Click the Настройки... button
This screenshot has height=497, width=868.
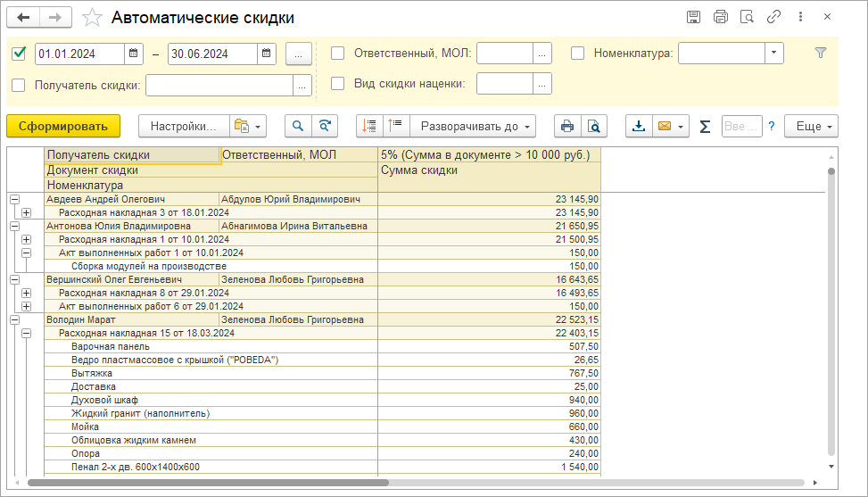pyautogui.click(x=184, y=127)
